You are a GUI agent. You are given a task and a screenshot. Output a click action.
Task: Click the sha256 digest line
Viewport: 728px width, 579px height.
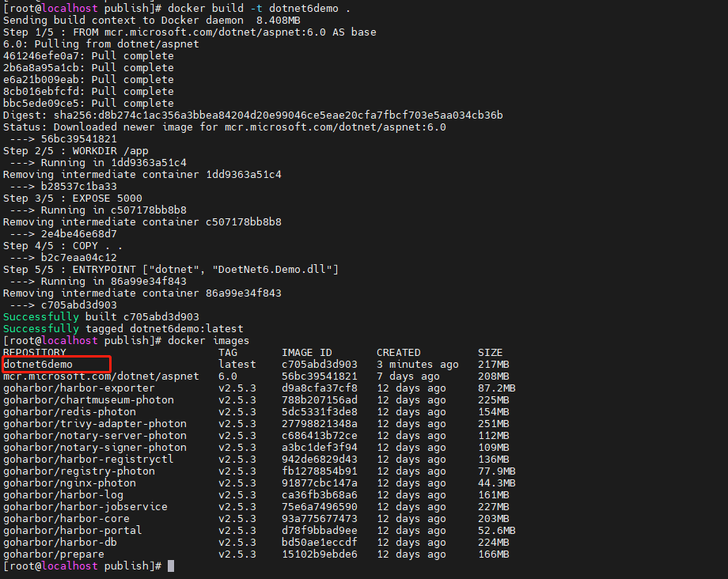[x=253, y=115]
